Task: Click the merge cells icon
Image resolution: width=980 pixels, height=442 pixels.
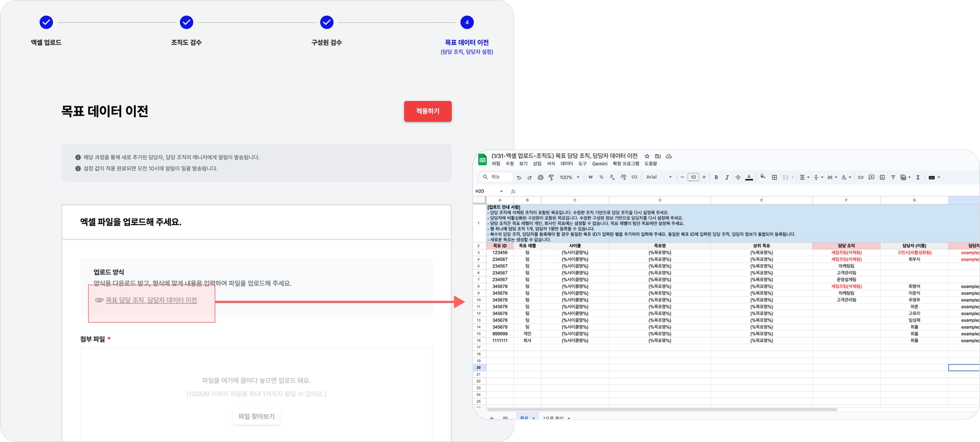Action: point(786,177)
